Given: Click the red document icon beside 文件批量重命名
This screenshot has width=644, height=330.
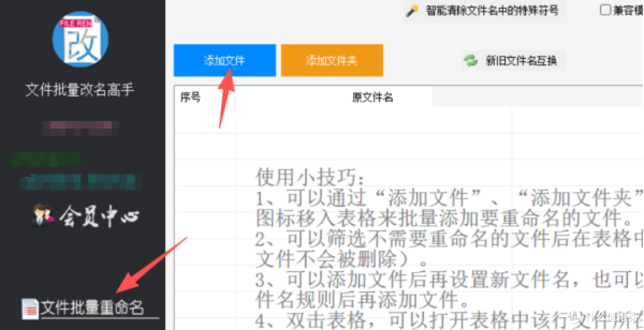Looking at the screenshot, I should [x=30, y=309].
